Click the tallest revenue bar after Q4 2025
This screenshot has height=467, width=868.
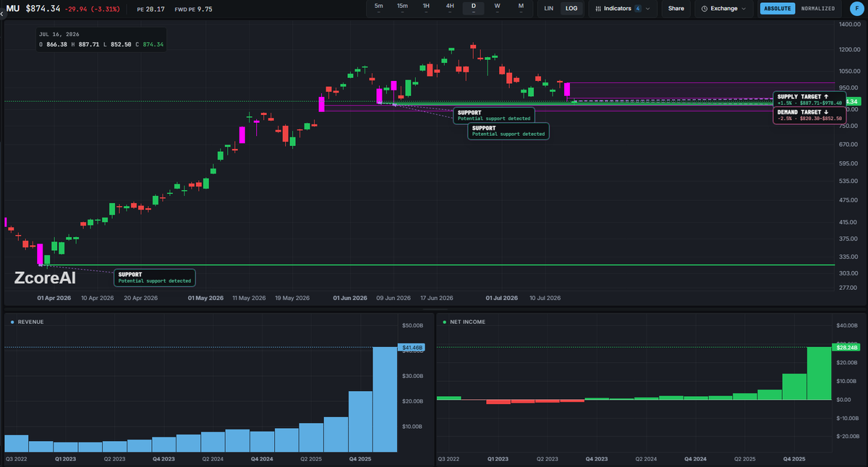coord(385,400)
